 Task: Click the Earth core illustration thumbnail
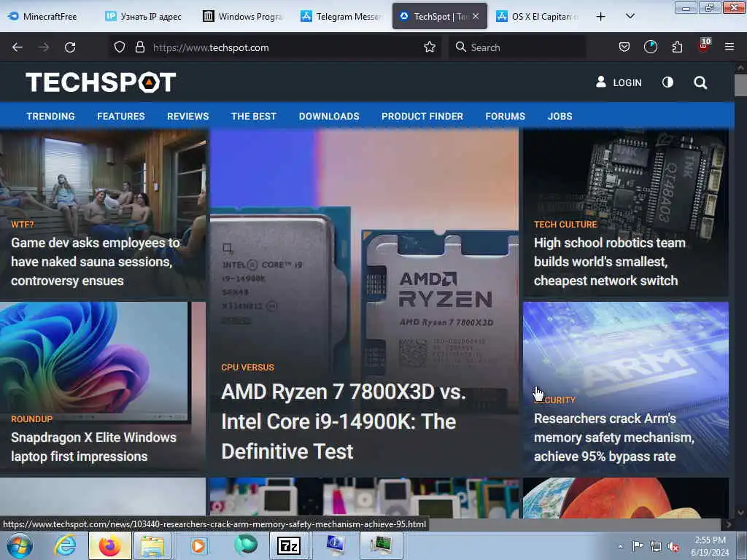tap(625, 497)
